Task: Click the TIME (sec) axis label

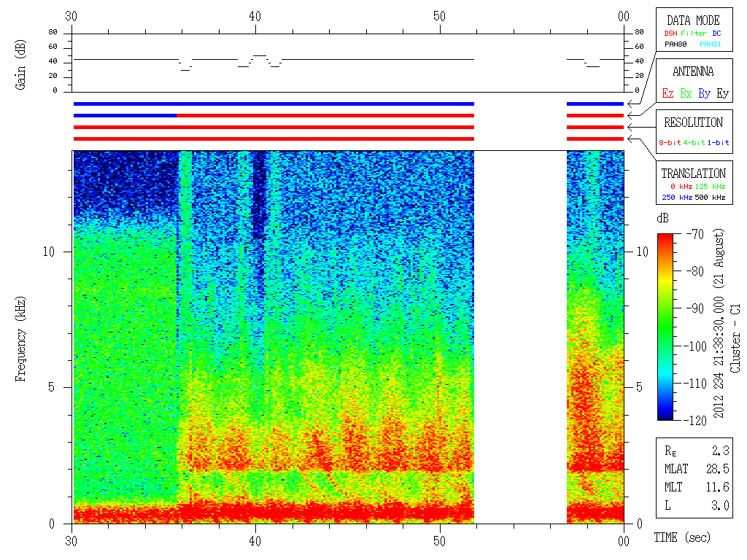Action: coord(682,537)
